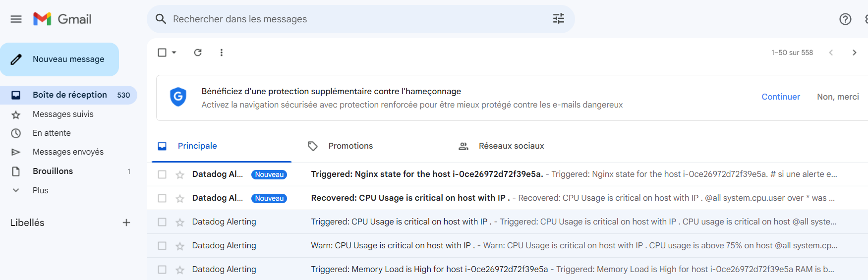This screenshot has height=280, width=868.
Task: Show search filter options icon
Action: [559, 19]
